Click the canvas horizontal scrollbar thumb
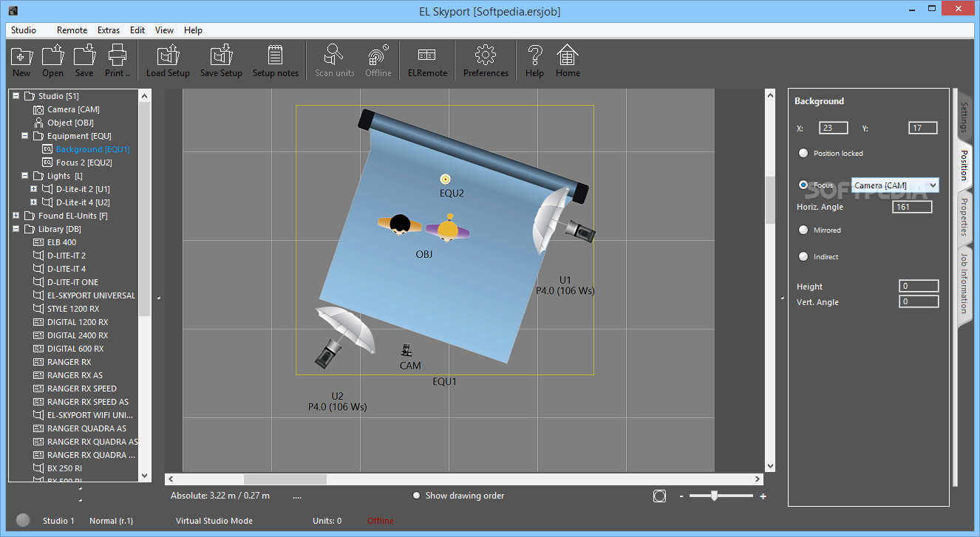 [x=285, y=479]
